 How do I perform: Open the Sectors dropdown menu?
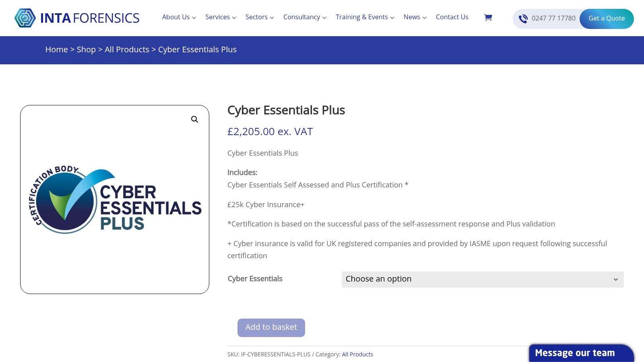[x=260, y=17]
